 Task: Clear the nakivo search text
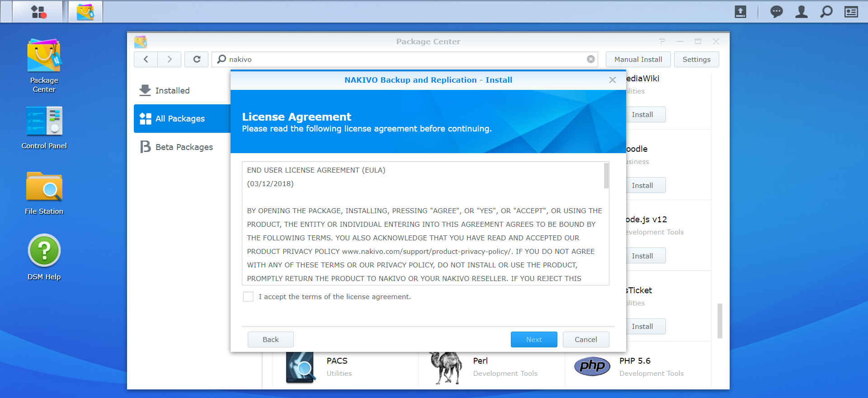(590, 59)
